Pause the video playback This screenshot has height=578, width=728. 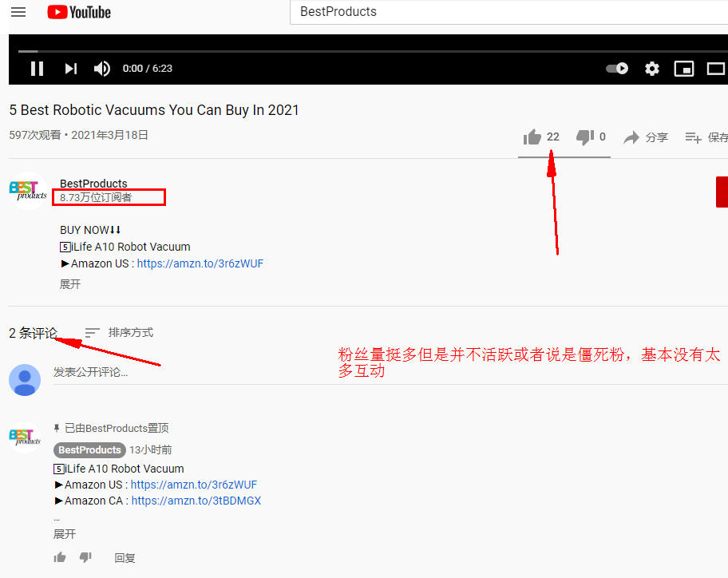[38, 69]
